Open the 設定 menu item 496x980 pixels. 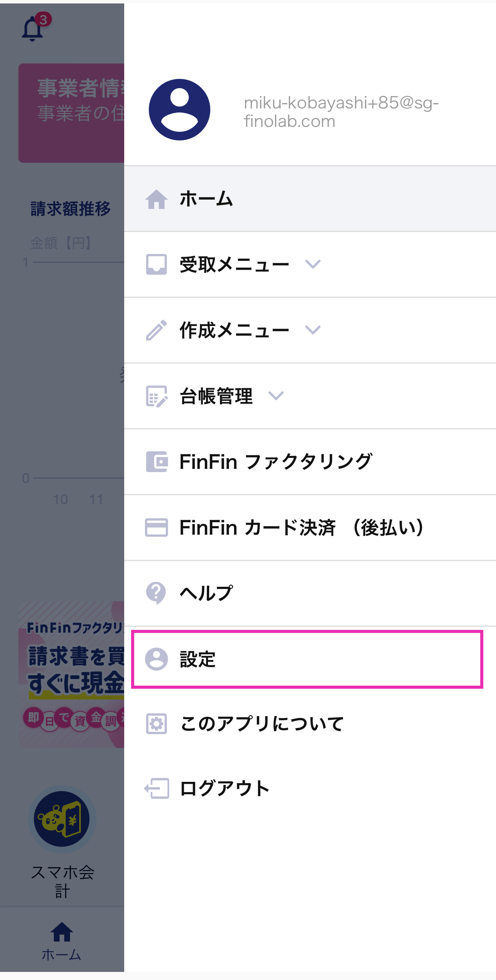click(307, 659)
